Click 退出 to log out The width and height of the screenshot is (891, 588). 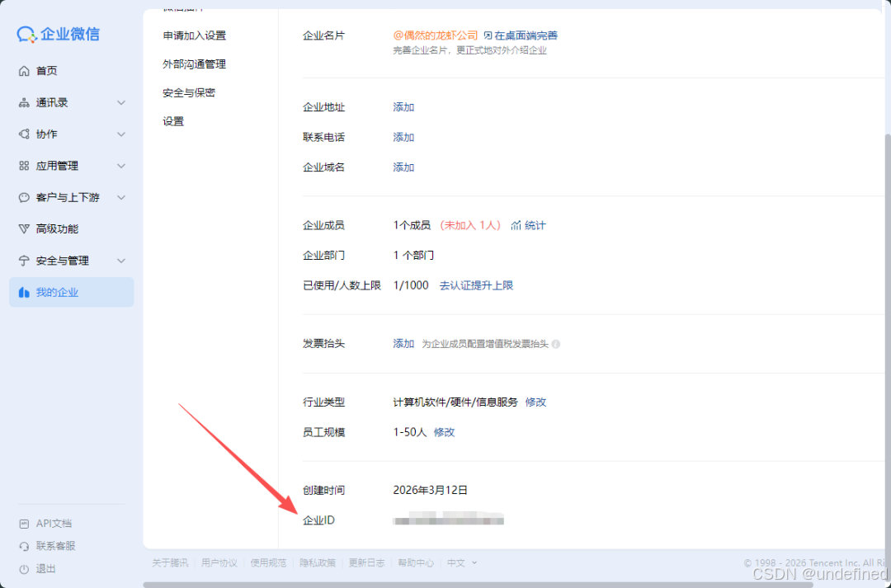click(46, 569)
